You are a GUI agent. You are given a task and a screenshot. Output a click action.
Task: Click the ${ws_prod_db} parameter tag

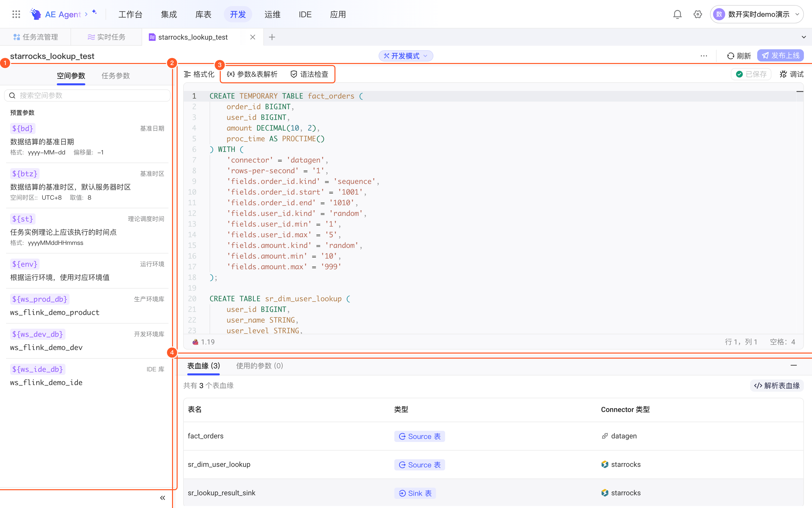40,299
